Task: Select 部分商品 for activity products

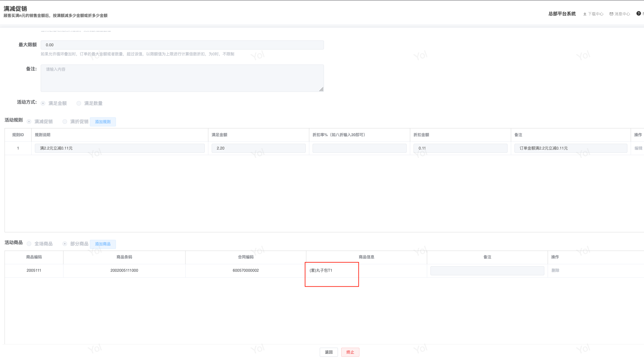Action: coord(65,244)
